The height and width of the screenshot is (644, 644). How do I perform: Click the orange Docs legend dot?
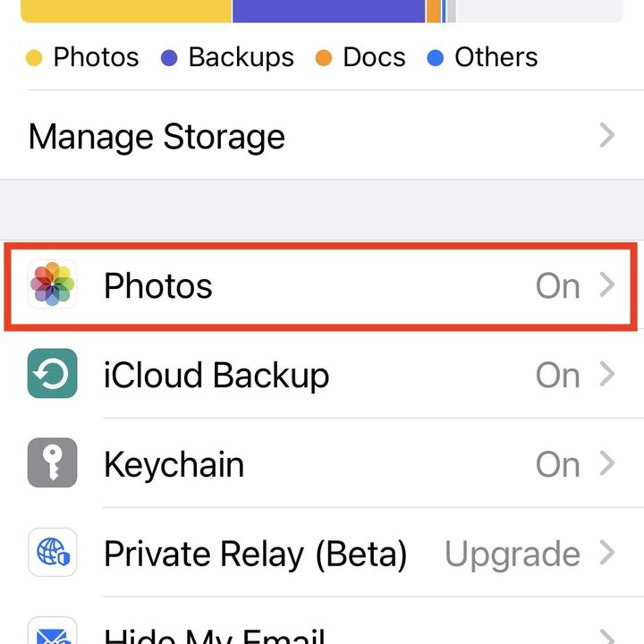tap(324, 59)
